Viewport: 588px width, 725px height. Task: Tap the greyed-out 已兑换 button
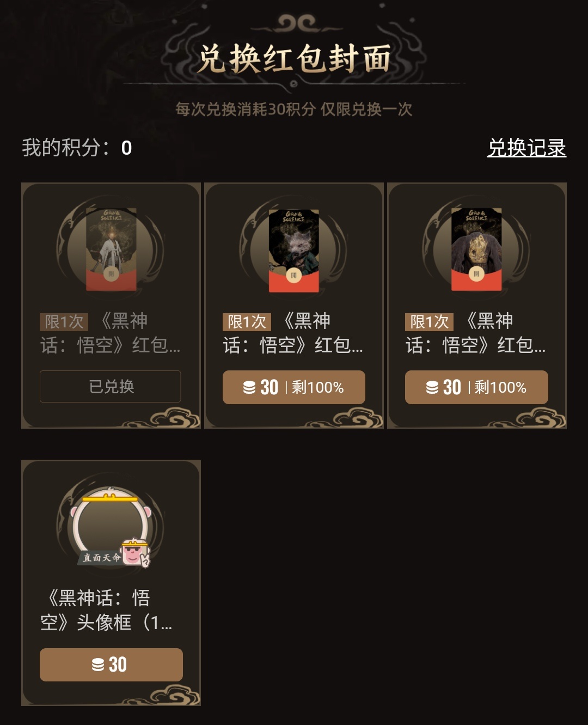(x=111, y=386)
